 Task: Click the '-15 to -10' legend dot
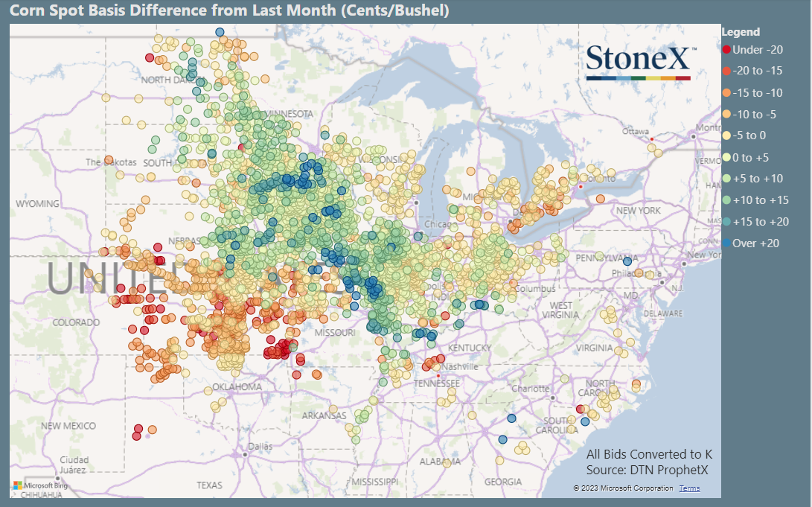click(x=726, y=93)
